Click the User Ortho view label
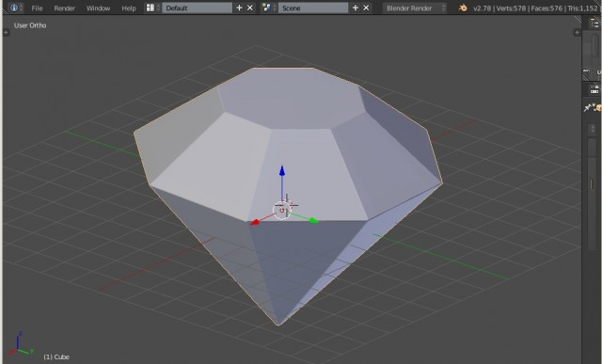 pos(30,25)
